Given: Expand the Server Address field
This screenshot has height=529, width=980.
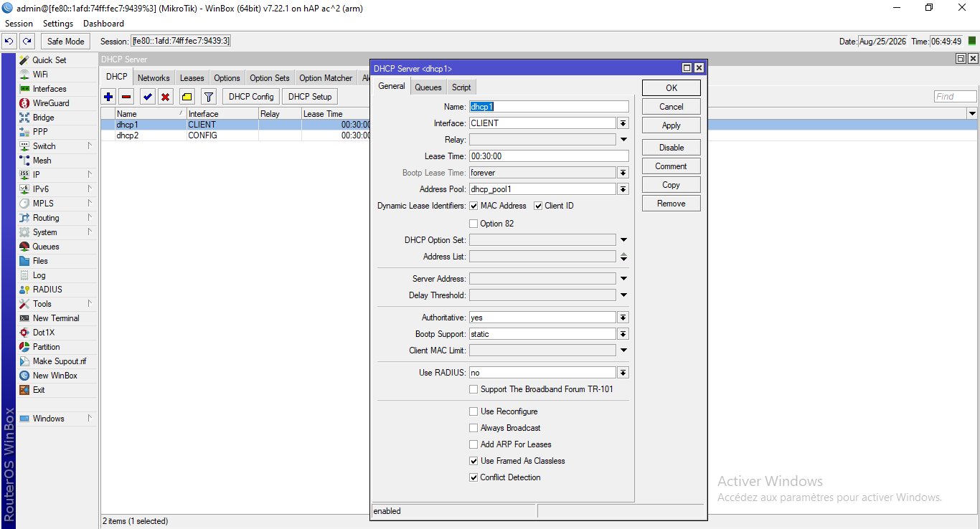Looking at the screenshot, I should (x=623, y=279).
